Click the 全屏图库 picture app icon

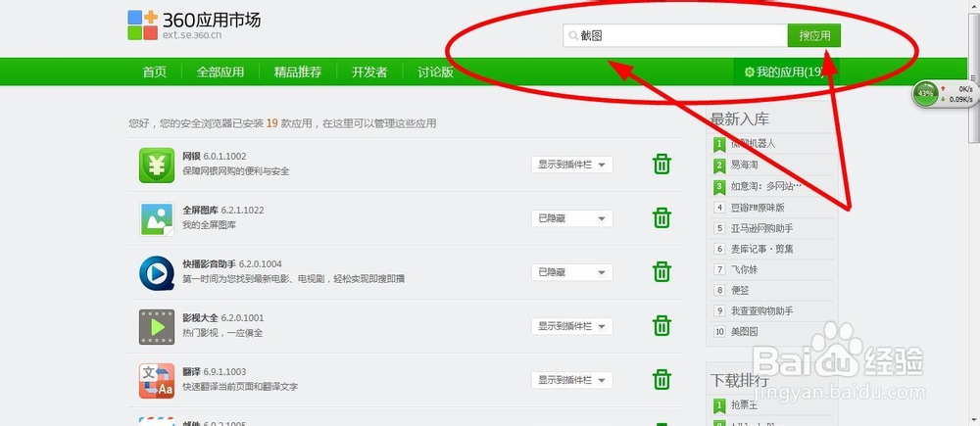157,218
